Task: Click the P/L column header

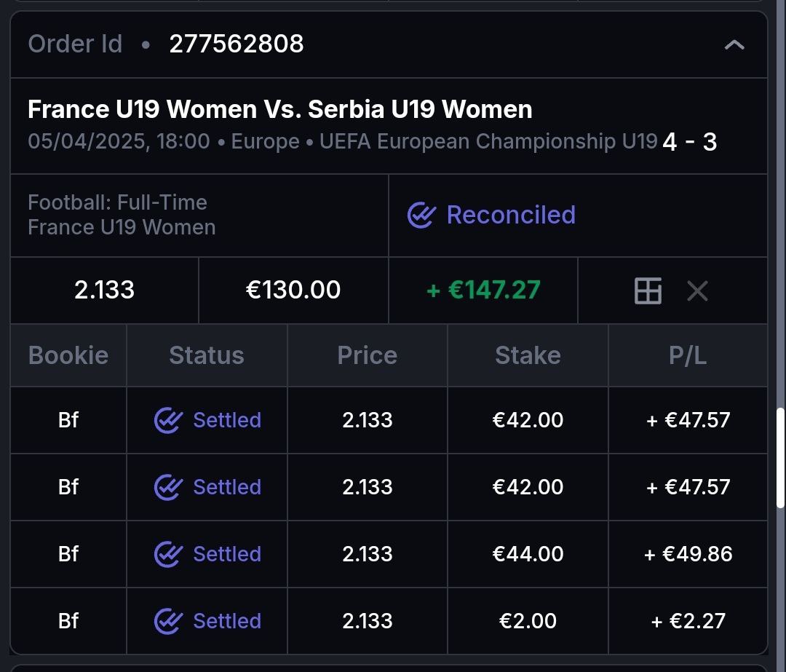Action: (687, 355)
